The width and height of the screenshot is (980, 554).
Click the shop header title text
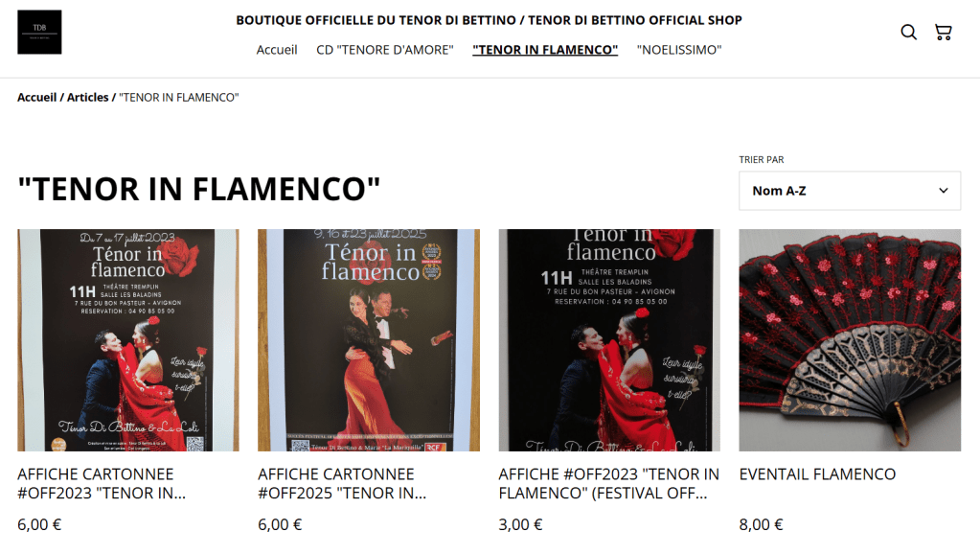[489, 20]
